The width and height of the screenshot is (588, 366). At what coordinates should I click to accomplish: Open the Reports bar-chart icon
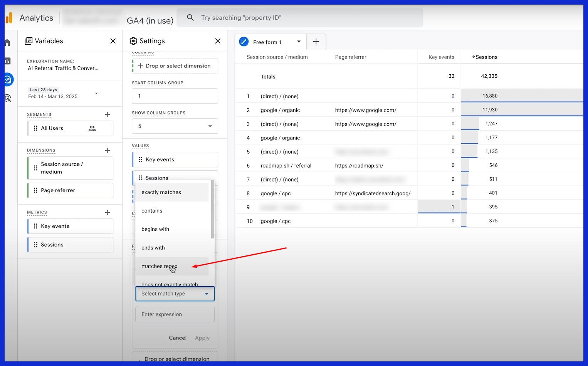click(x=8, y=61)
